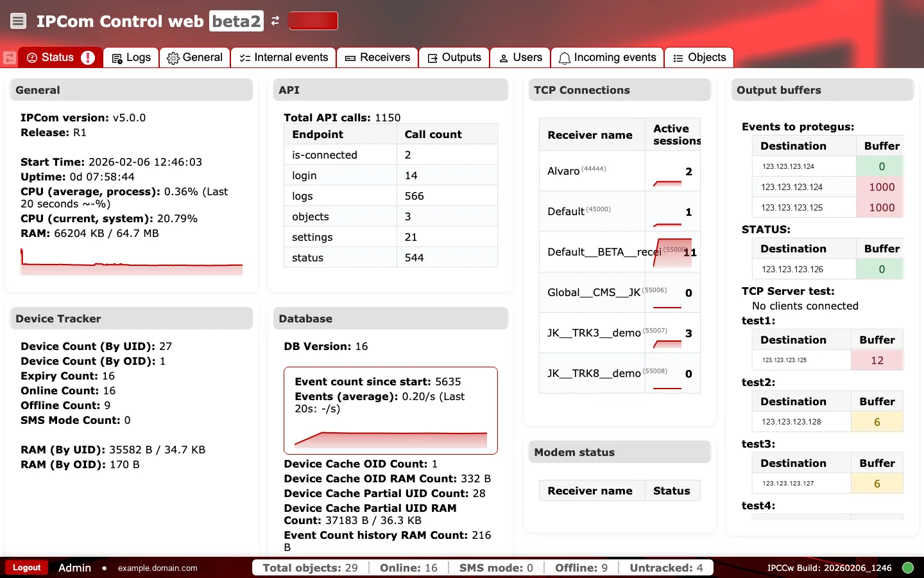Switch to the Objects tab
924x578 pixels.
(699, 58)
